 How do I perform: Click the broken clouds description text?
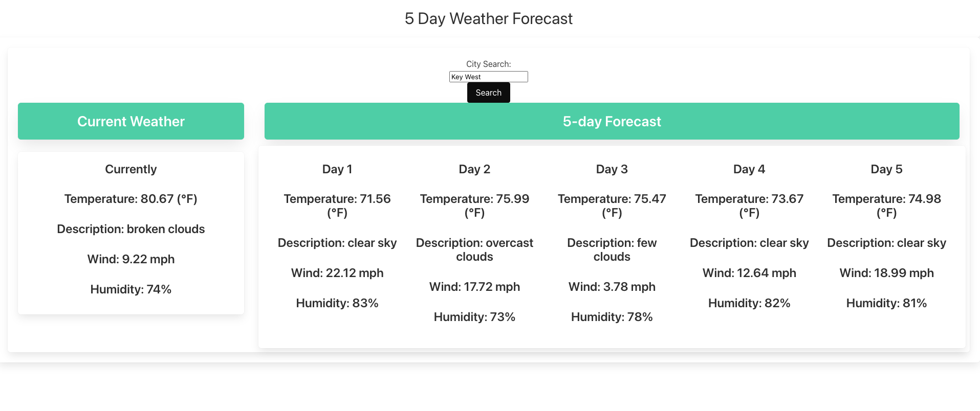pyautogui.click(x=130, y=229)
